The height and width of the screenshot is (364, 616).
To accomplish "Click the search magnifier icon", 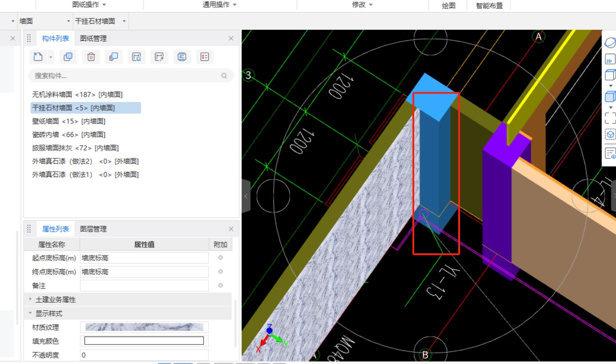I will pyautogui.click(x=224, y=76).
